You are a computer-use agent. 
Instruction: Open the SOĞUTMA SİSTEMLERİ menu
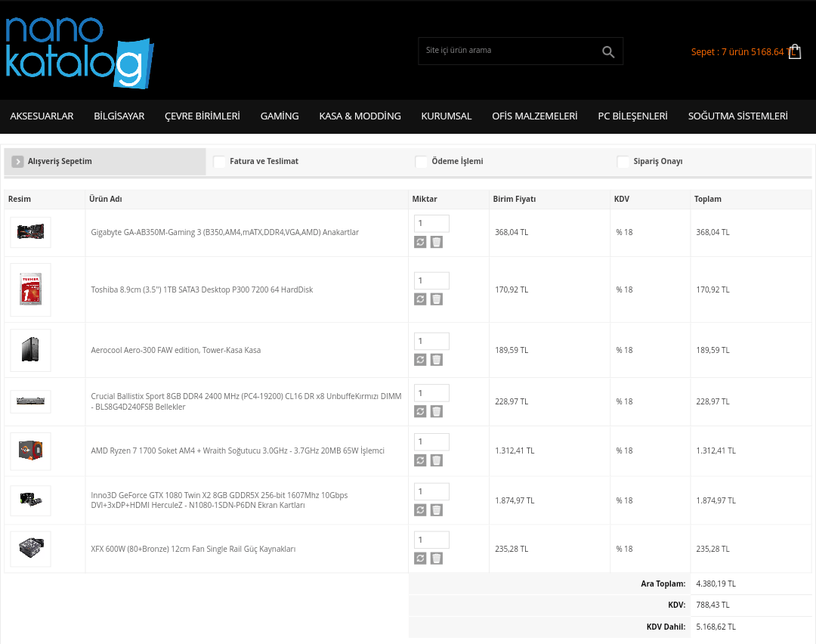pos(738,116)
